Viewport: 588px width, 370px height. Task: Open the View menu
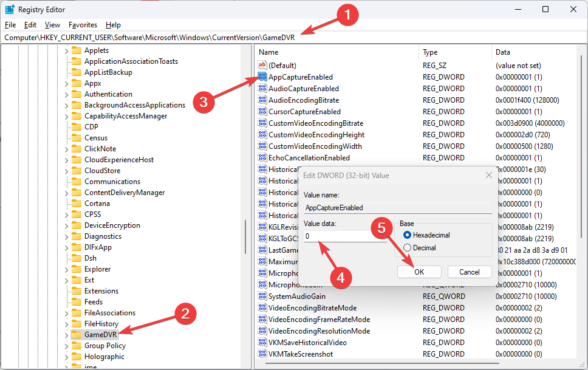tap(52, 25)
